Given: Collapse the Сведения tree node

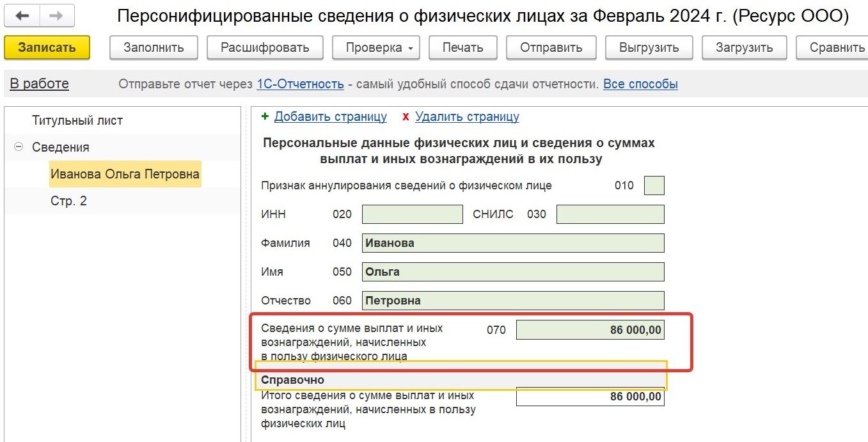Looking at the screenshot, I should pos(18,147).
